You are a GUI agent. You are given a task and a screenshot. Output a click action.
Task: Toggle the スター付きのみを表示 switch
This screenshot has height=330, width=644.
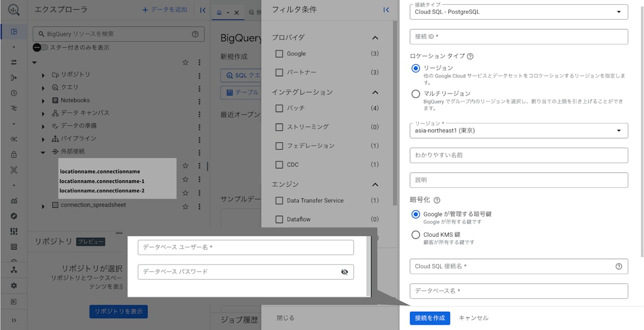point(40,47)
